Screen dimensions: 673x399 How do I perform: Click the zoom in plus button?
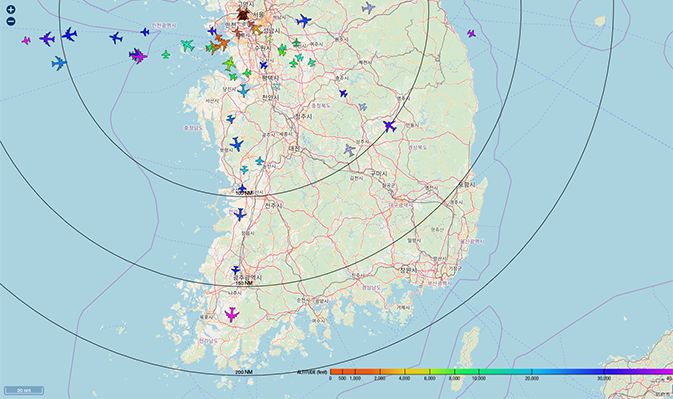click(11, 9)
